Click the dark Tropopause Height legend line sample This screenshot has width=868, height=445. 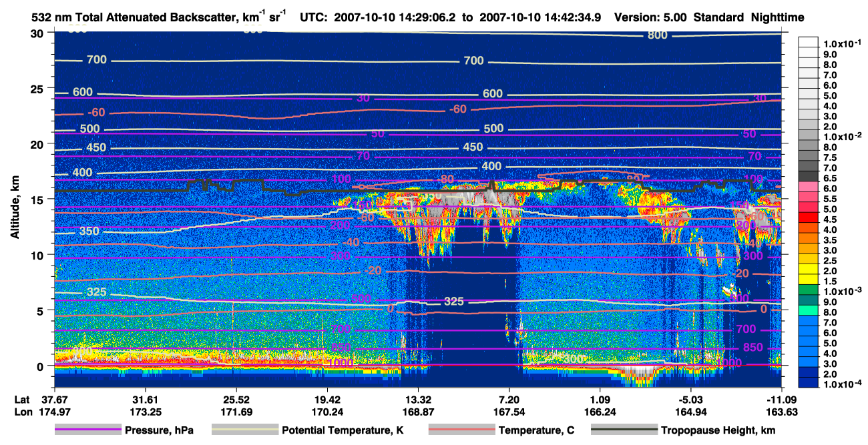coord(624,430)
